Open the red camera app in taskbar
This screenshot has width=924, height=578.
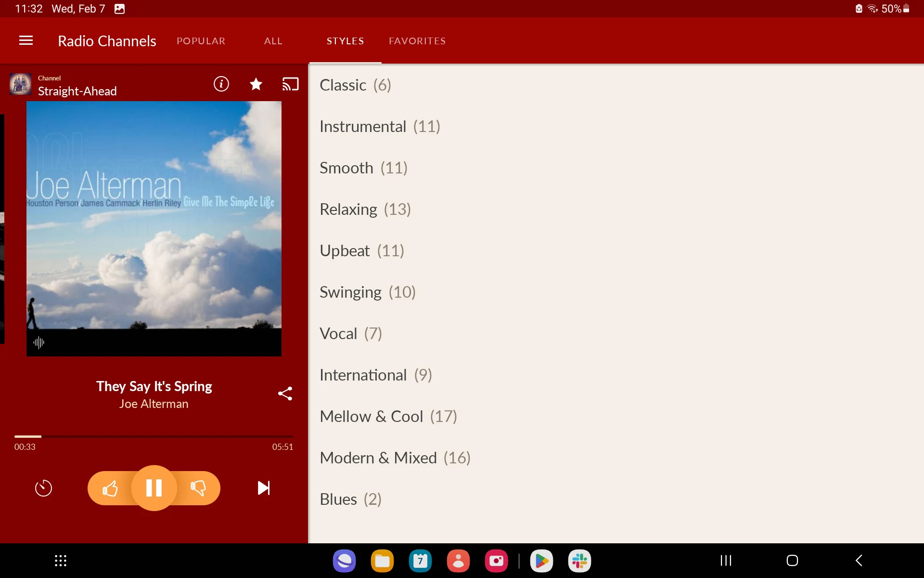(x=497, y=561)
